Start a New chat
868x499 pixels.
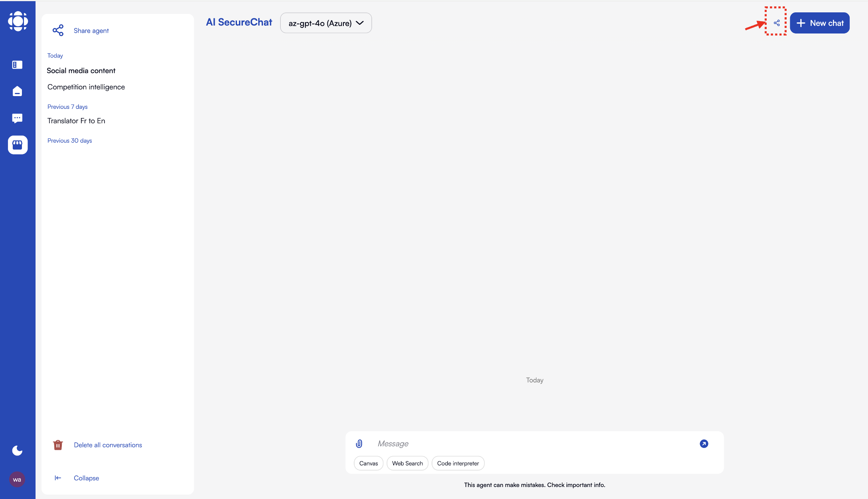pyautogui.click(x=819, y=23)
